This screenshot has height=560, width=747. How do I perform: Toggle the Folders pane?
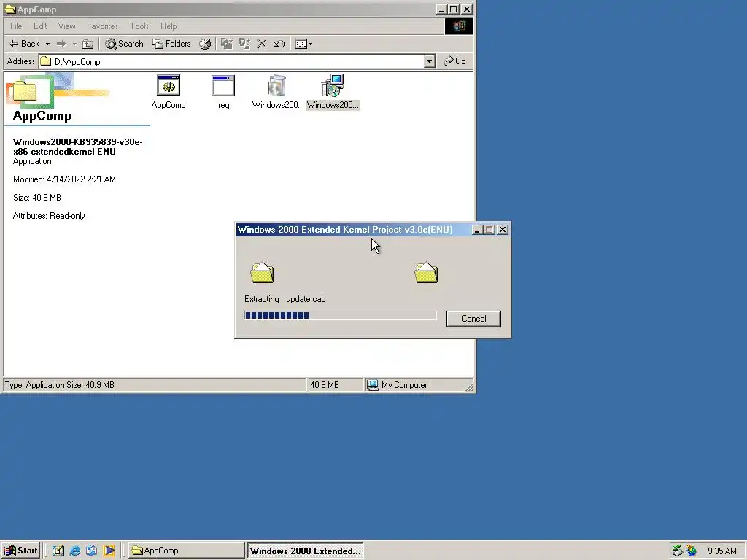171,44
